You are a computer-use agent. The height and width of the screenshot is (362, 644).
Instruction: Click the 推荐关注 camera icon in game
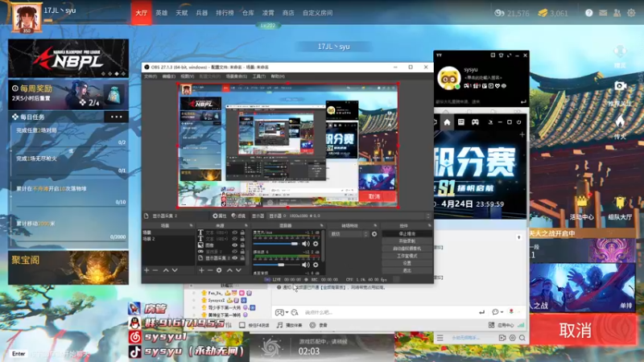(x=620, y=86)
